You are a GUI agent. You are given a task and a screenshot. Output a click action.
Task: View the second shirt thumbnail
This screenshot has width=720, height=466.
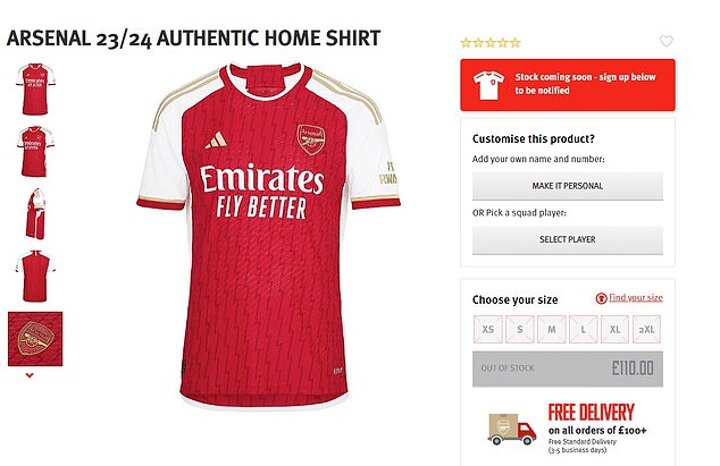[35, 151]
